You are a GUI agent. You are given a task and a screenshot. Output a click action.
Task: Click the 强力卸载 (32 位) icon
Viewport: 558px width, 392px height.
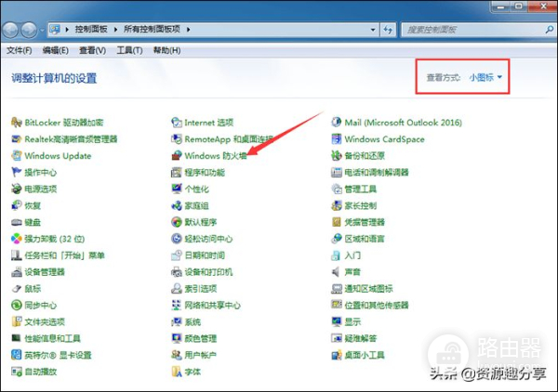click(x=17, y=239)
